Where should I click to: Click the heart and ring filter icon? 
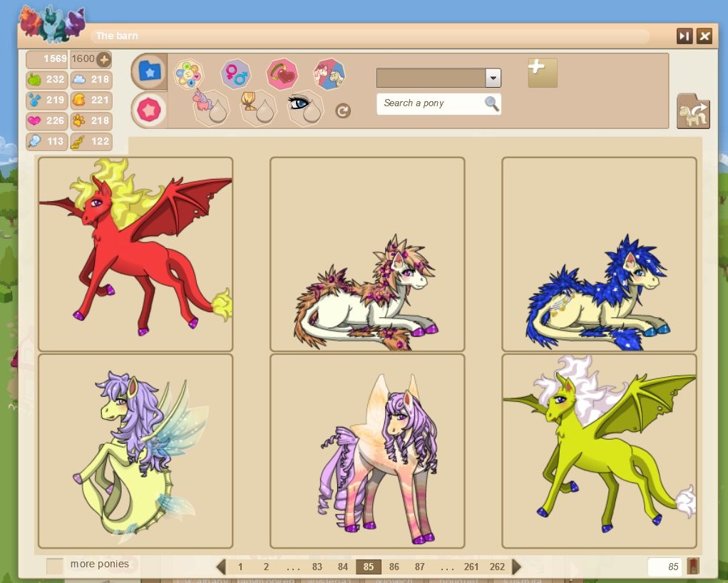coord(282,73)
